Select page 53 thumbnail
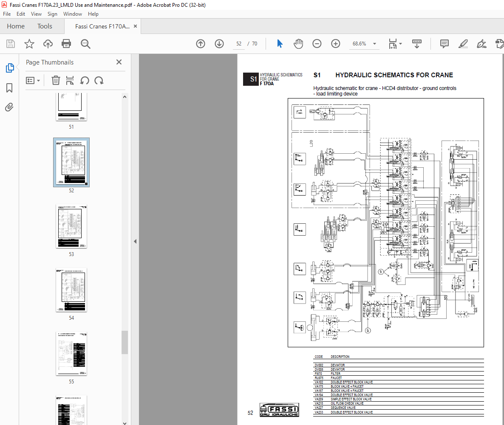 71,226
